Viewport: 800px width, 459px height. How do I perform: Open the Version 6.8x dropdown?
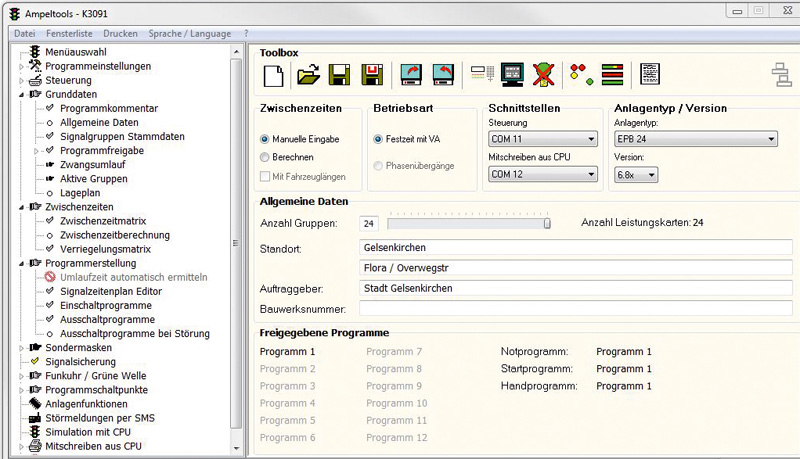pyautogui.click(x=635, y=174)
